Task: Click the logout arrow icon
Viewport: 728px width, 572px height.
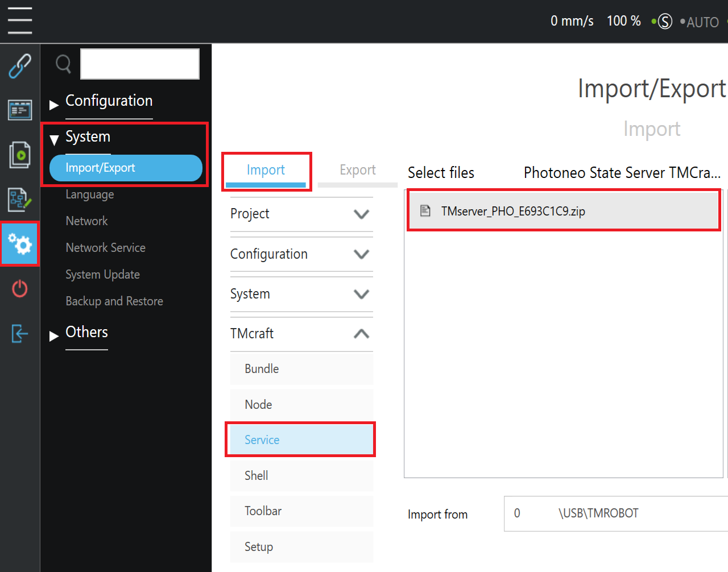Action: coord(20,333)
